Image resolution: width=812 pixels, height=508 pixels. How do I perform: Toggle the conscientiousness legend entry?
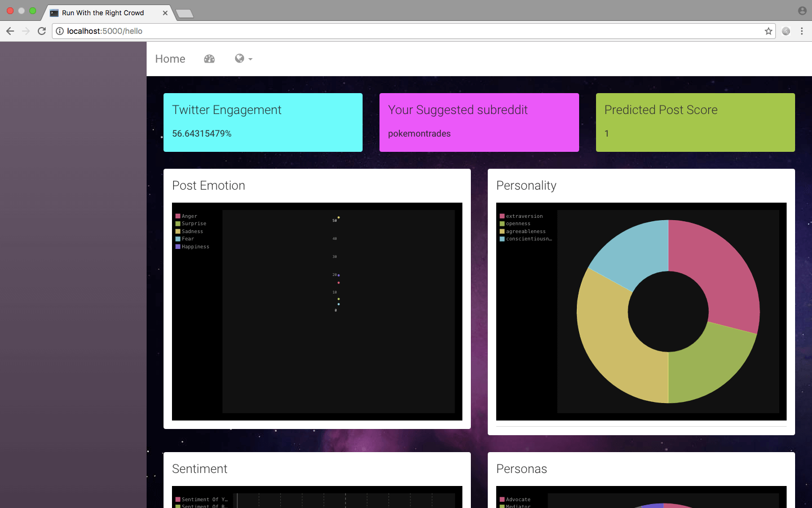[526, 239]
